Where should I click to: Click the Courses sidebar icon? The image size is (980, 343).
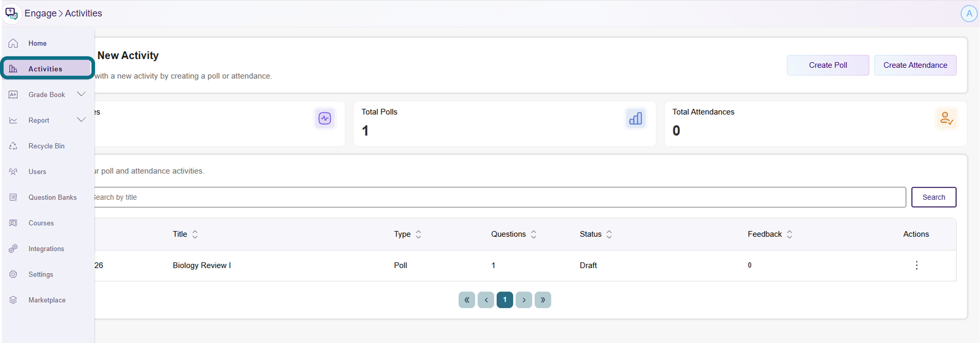tap(13, 223)
